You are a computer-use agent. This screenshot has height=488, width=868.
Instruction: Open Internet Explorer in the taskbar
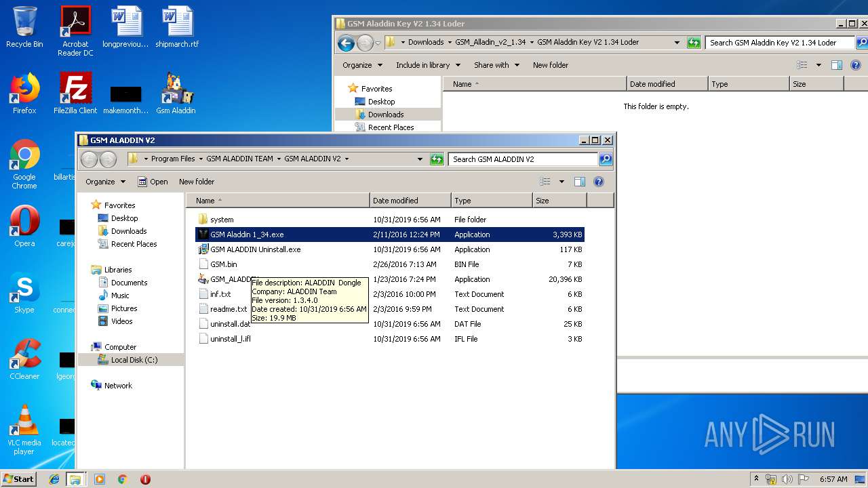point(54,479)
